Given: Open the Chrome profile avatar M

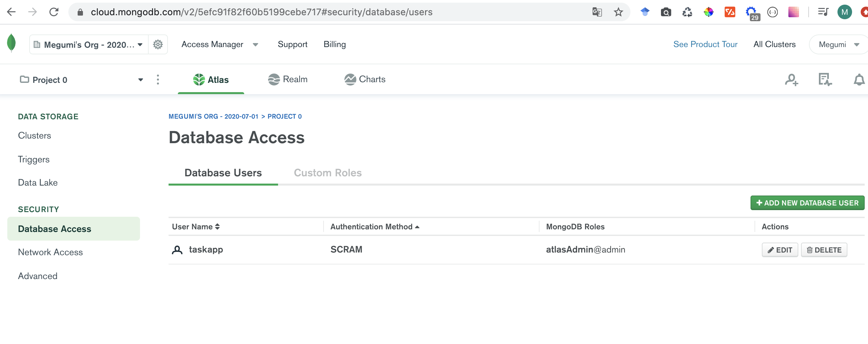Looking at the screenshot, I should point(844,12).
